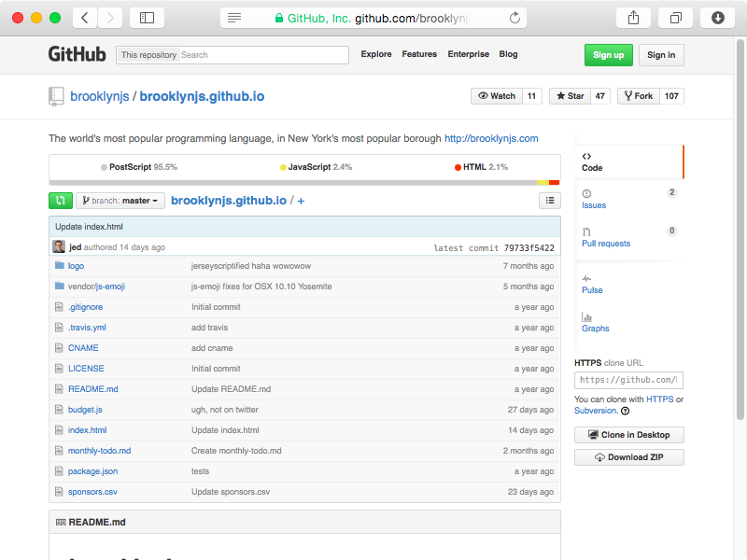Click Download ZIP button
Screen dimensions: 747x560
[x=628, y=457]
